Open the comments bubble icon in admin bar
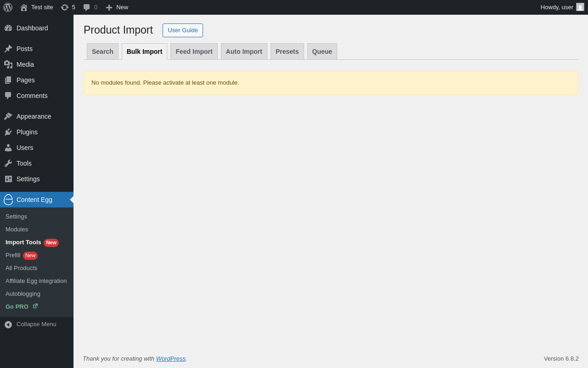The image size is (588, 368). pyautogui.click(x=87, y=7)
